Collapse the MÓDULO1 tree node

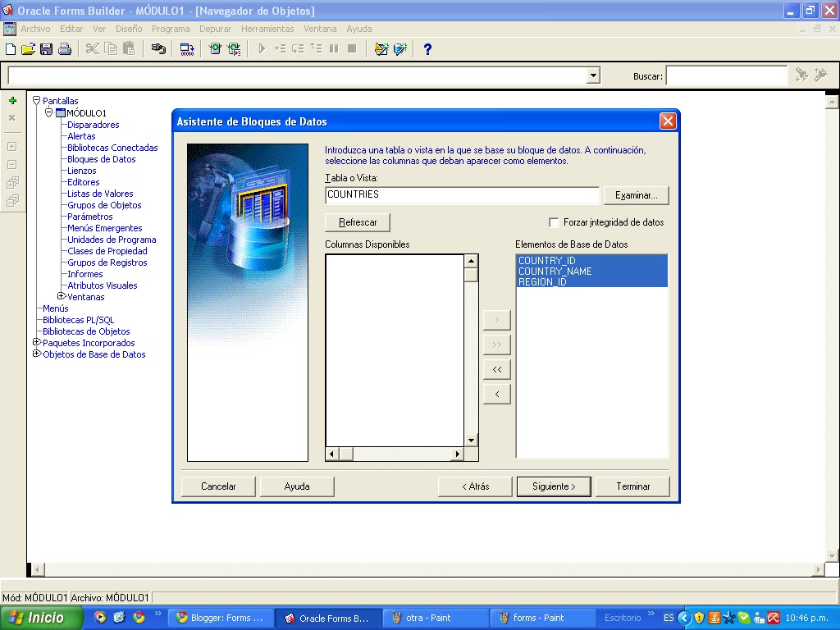[x=48, y=112]
